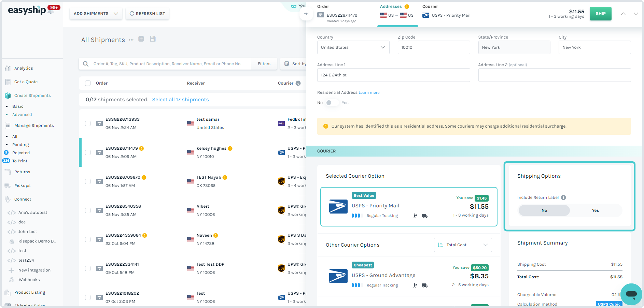Image resolution: width=644 pixels, height=308 pixels.
Task: Click the Get a Quote calculator icon
Action: tap(8, 82)
